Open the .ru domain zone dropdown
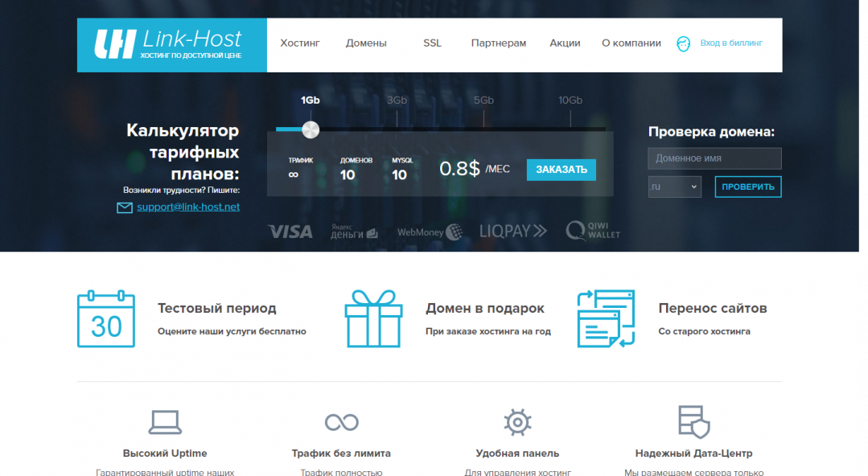The image size is (868, 476). point(674,187)
